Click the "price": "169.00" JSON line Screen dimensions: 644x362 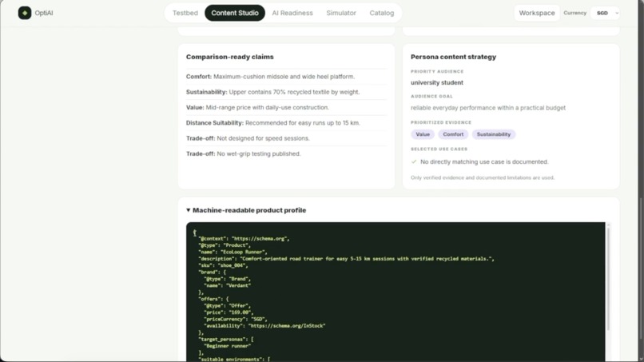pyautogui.click(x=229, y=312)
